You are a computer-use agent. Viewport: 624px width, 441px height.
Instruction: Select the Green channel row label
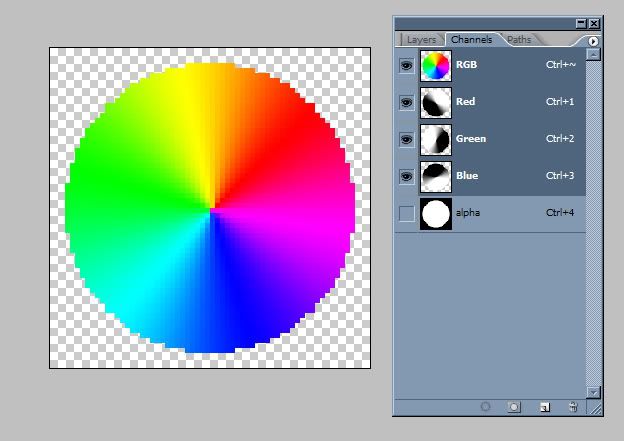(471, 139)
